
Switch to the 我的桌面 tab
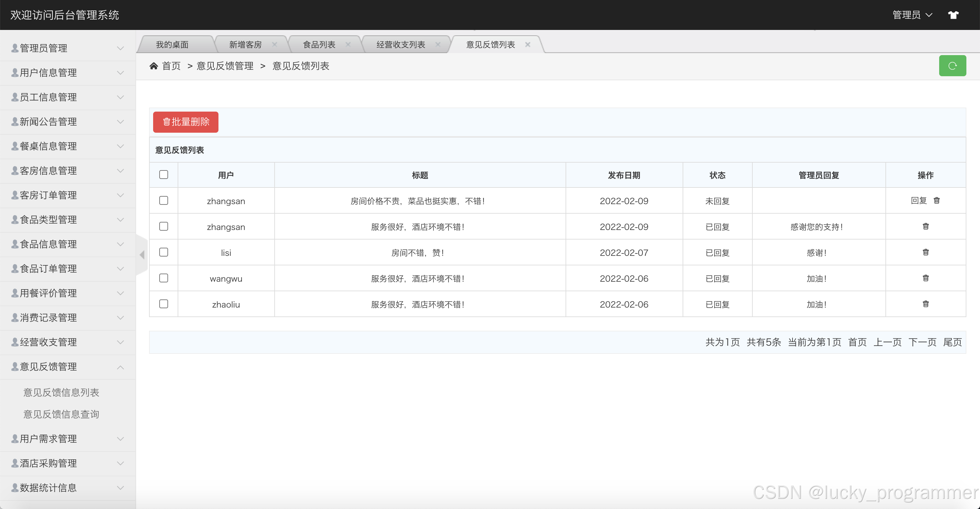click(x=172, y=45)
